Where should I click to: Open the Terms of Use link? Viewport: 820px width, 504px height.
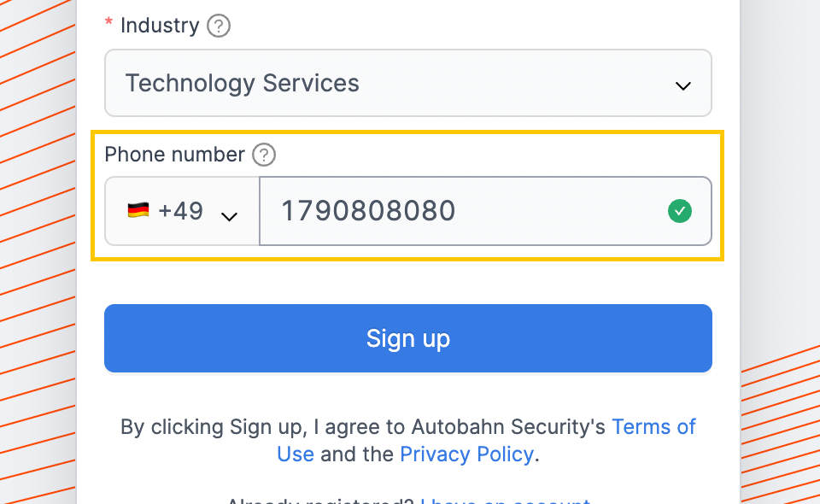653,427
